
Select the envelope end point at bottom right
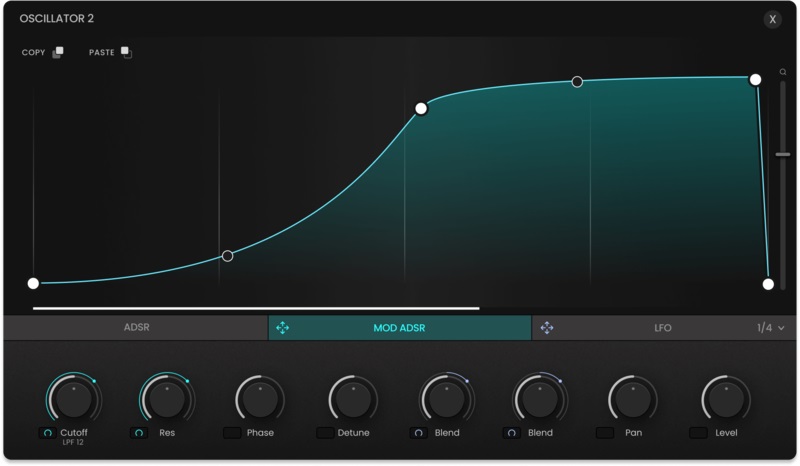pyautogui.click(x=768, y=284)
